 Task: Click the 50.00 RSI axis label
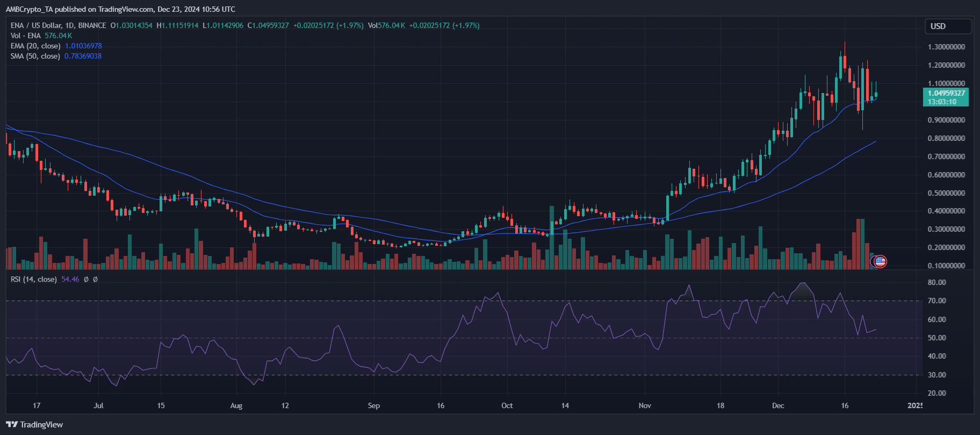pyautogui.click(x=936, y=338)
